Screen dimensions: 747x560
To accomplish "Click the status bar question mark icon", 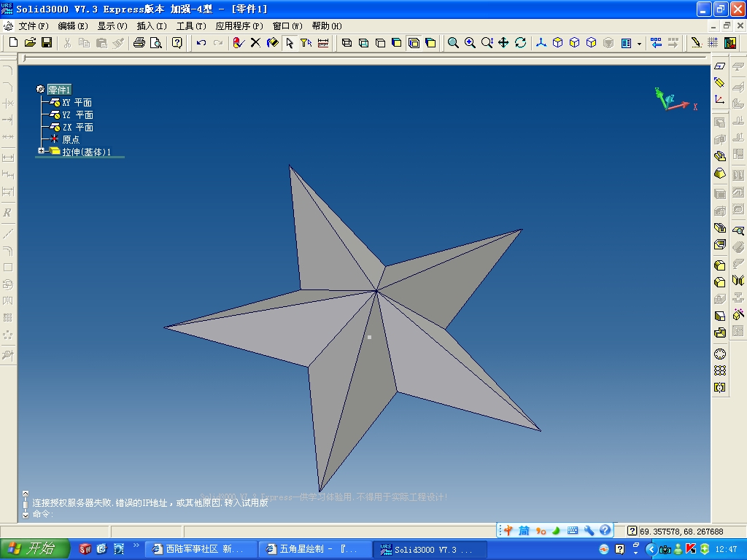I will pyautogui.click(x=632, y=531).
